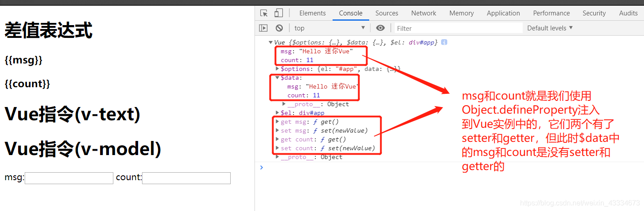Image resolution: width=644 pixels, height=211 pixels.
Task: Switch to the Console tab
Action: [x=351, y=13]
